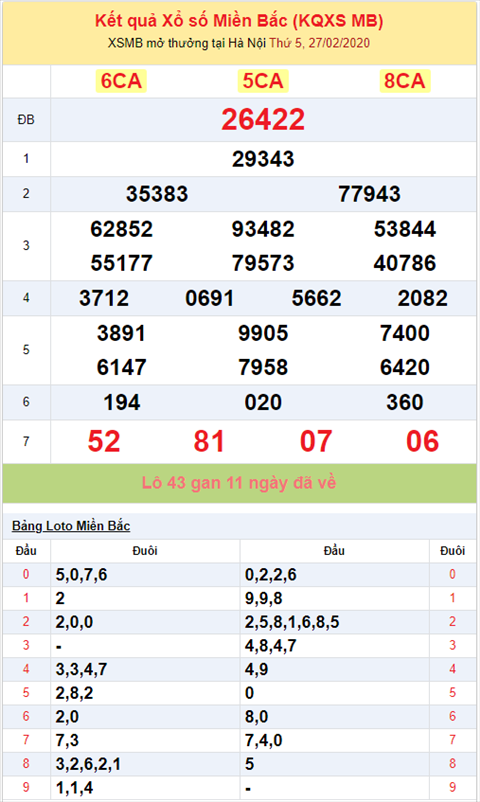Select fourth prize number '5662'
The width and height of the screenshot is (480, 802).
tap(316, 298)
